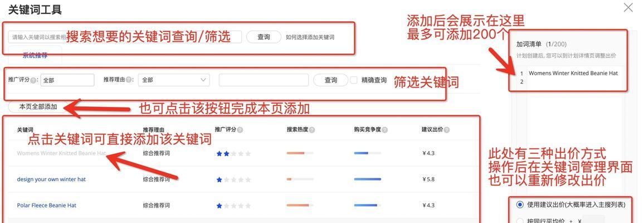This screenshot has width=644, height=223.
Task: Click Womens Winter Knitted Beanie Hat in 加词清单
Action: [573, 73]
